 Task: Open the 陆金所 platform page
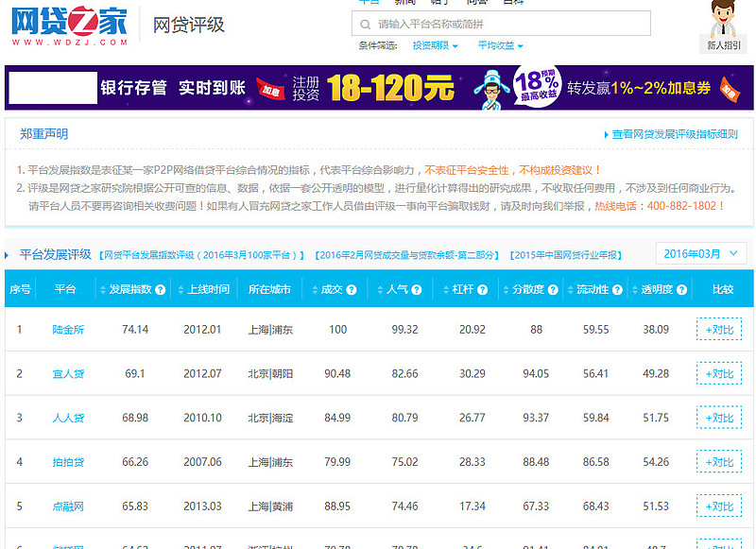[68, 330]
